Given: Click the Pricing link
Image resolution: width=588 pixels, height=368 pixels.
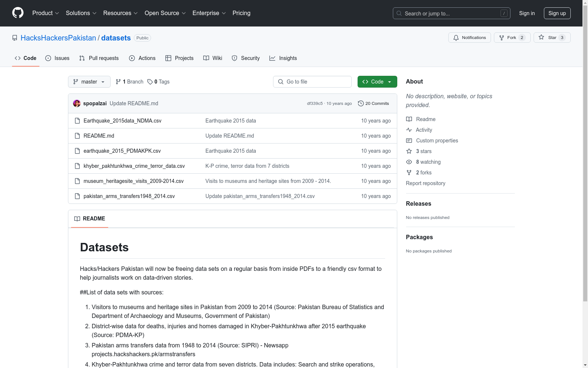Looking at the screenshot, I should click(x=241, y=13).
